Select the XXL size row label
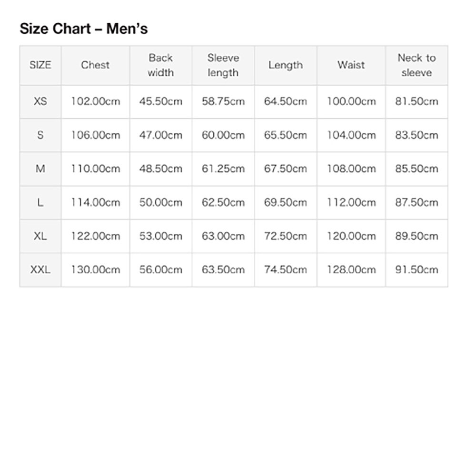Screen dimensions: 476x476 pos(40,270)
